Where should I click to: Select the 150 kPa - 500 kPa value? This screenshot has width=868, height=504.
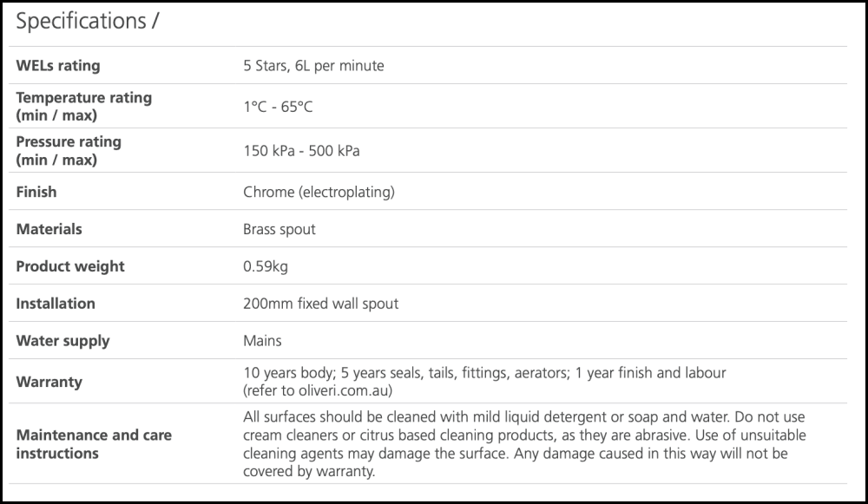301,151
